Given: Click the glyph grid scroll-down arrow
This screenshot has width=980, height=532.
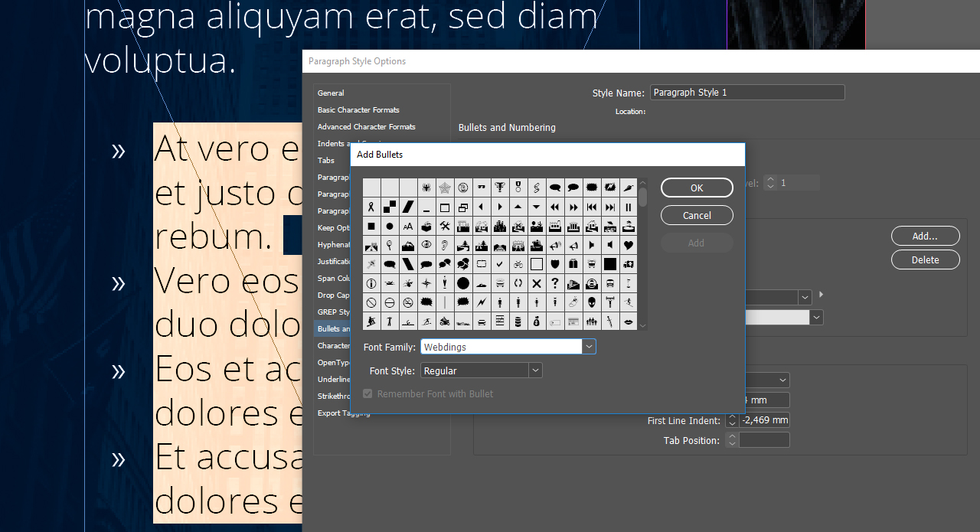Looking at the screenshot, I should tap(643, 325).
